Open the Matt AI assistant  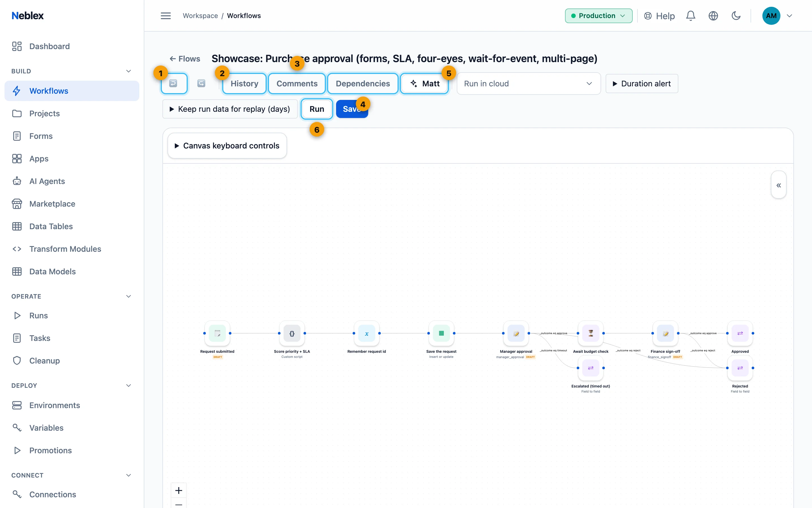point(424,83)
